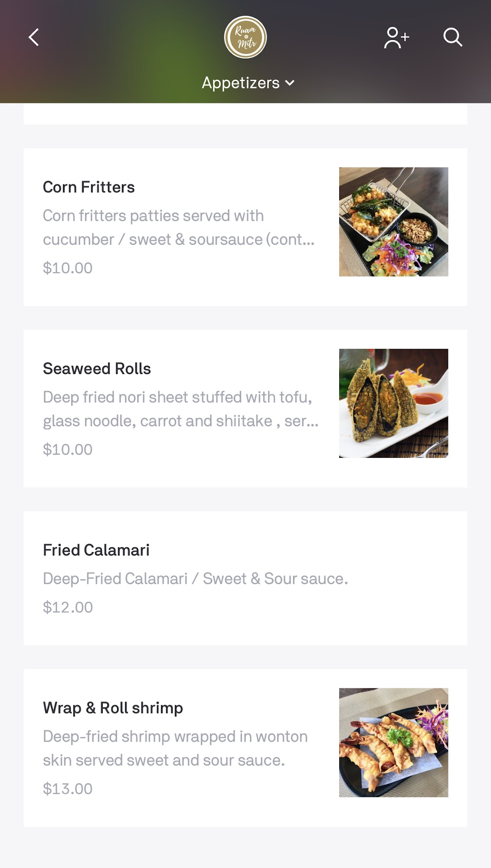Viewport: 491px width, 868px height.
Task: Select the Corn Fritters title
Action: [x=89, y=187]
